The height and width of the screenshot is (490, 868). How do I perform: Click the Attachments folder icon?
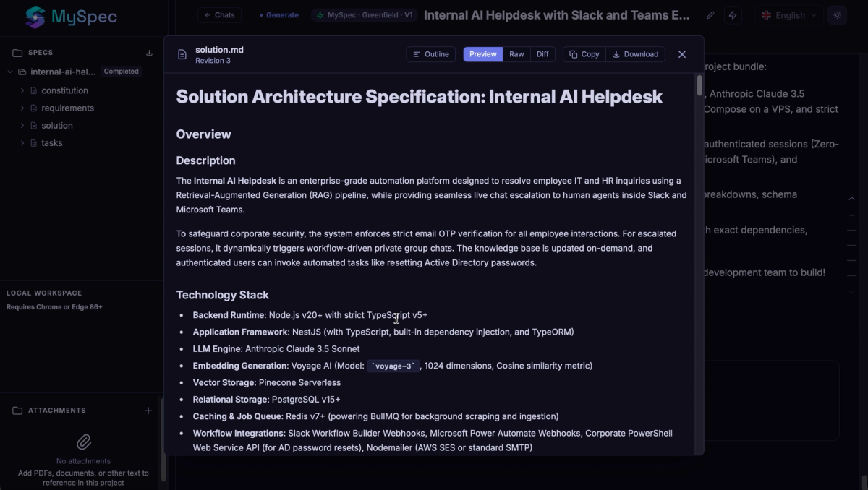pyautogui.click(x=17, y=411)
